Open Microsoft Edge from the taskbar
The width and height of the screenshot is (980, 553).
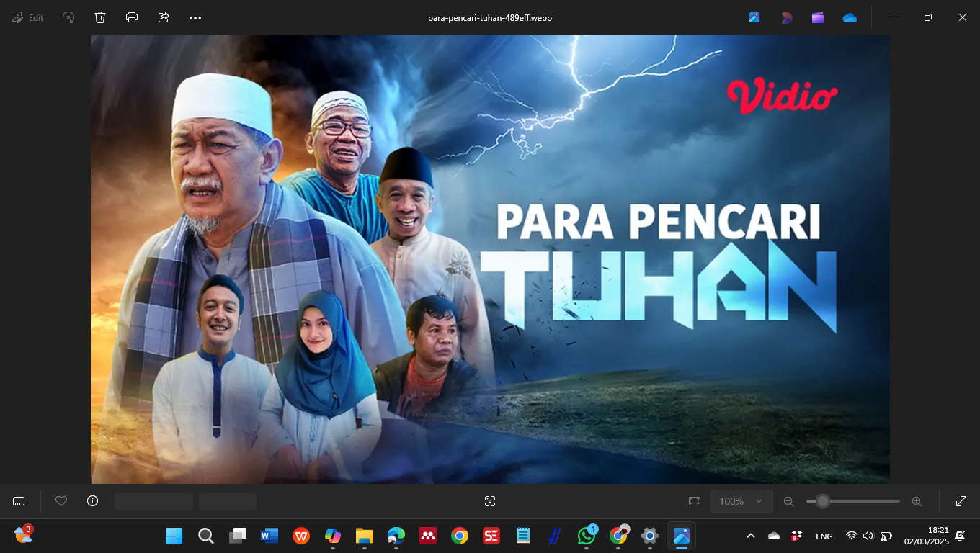click(x=396, y=536)
